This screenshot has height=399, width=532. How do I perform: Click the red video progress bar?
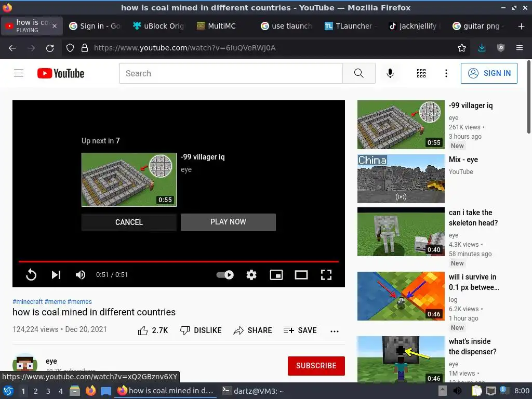[x=179, y=262]
